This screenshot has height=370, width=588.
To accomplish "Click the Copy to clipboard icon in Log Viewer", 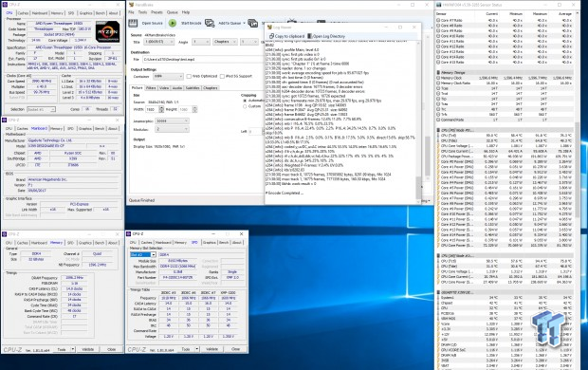I will 271,36.
